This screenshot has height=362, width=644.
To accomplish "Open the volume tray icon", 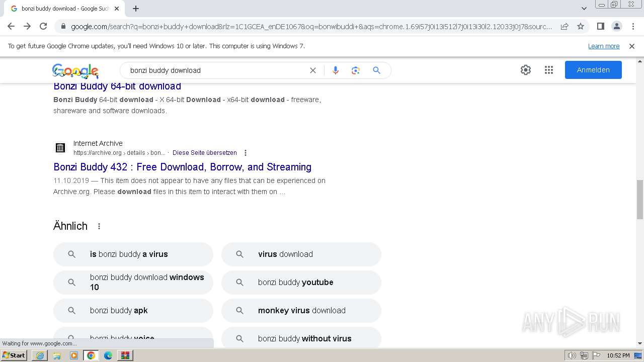I will click(x=572, y=355).
